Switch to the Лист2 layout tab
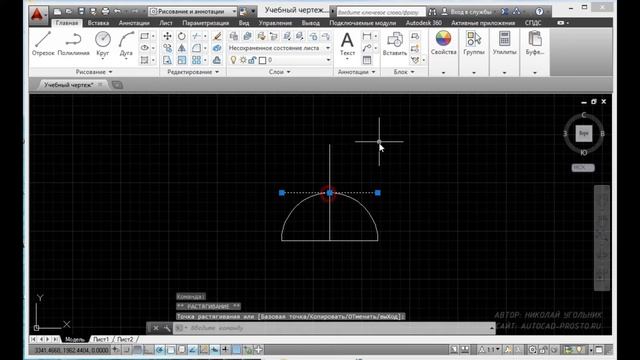 coord(125,339)
